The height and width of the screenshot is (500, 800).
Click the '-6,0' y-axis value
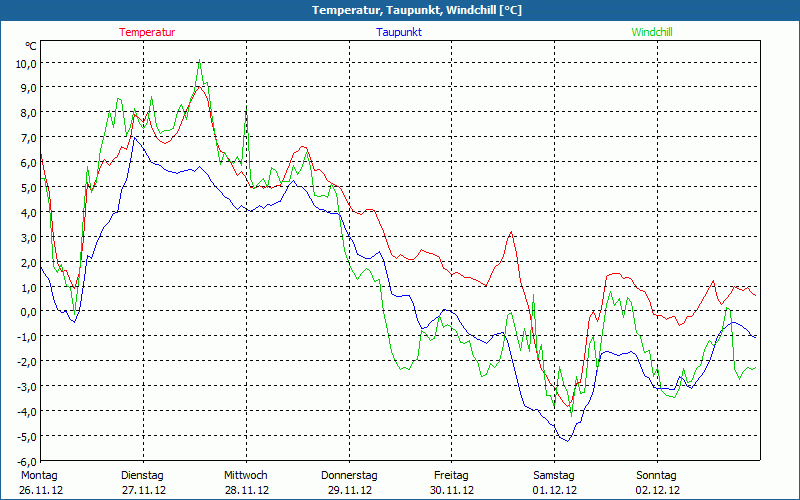point(27,462)
